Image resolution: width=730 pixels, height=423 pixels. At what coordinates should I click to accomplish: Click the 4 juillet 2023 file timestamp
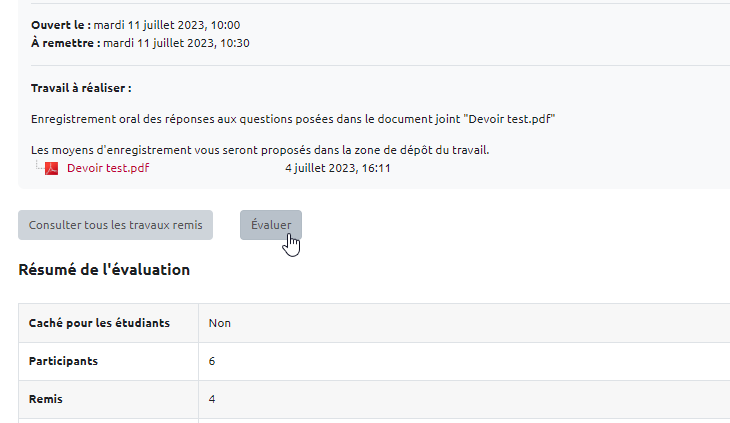pyautogui.click(x=337, y=168)
